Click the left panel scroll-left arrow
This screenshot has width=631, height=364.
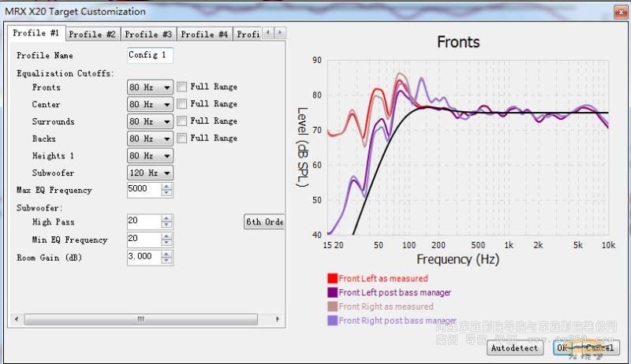point(13,319)
